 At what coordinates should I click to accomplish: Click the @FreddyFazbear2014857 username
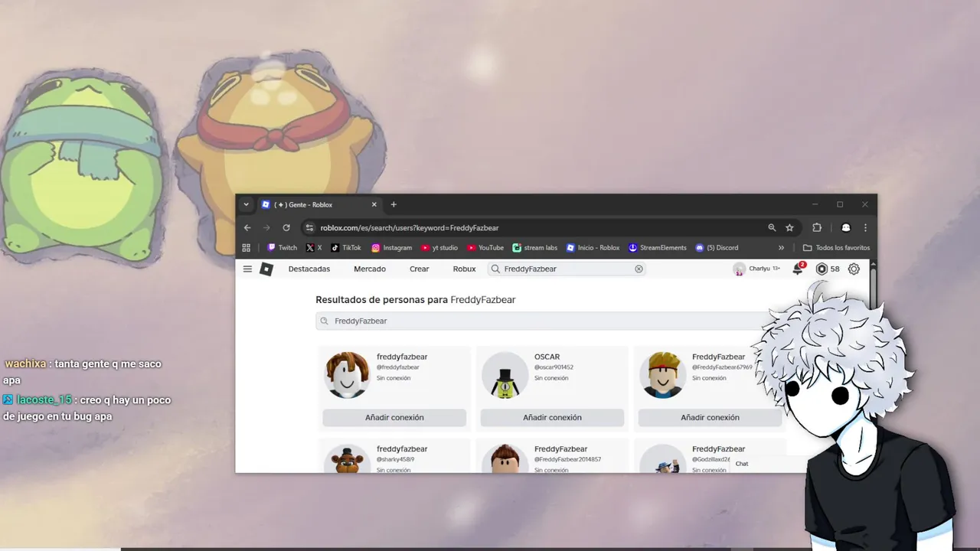[x=567, y=459]
